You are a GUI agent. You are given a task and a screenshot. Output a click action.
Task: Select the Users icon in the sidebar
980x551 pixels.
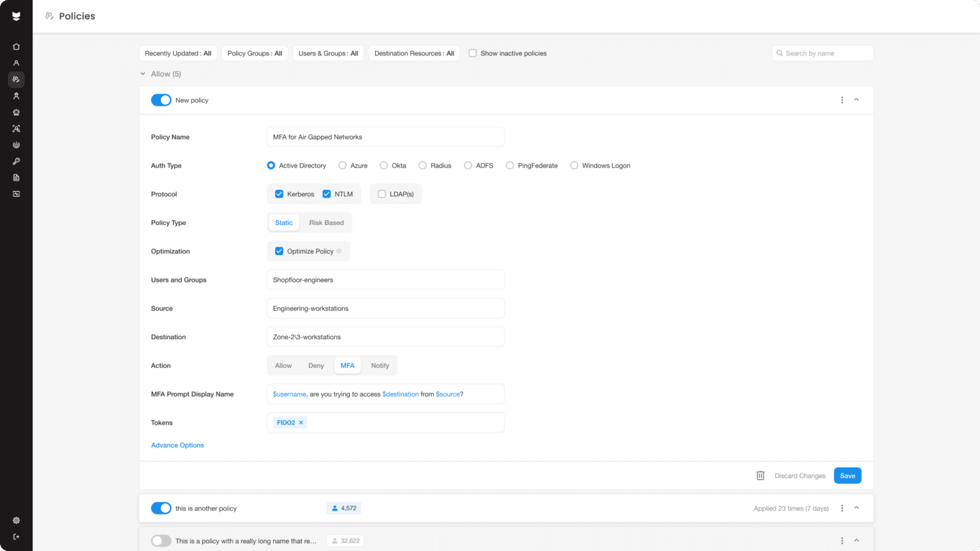(16, 62)
